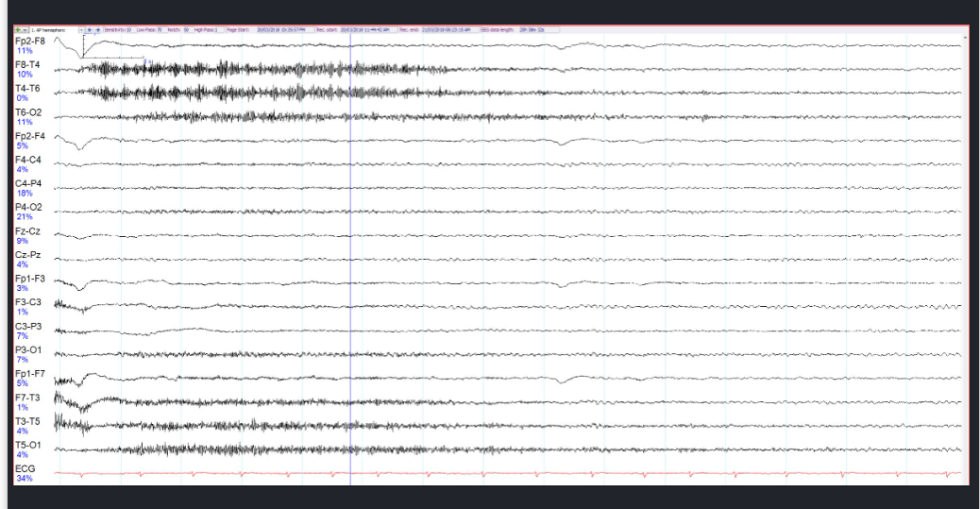
Task: Click the Low Pass filter value
Action: point(160,29)
